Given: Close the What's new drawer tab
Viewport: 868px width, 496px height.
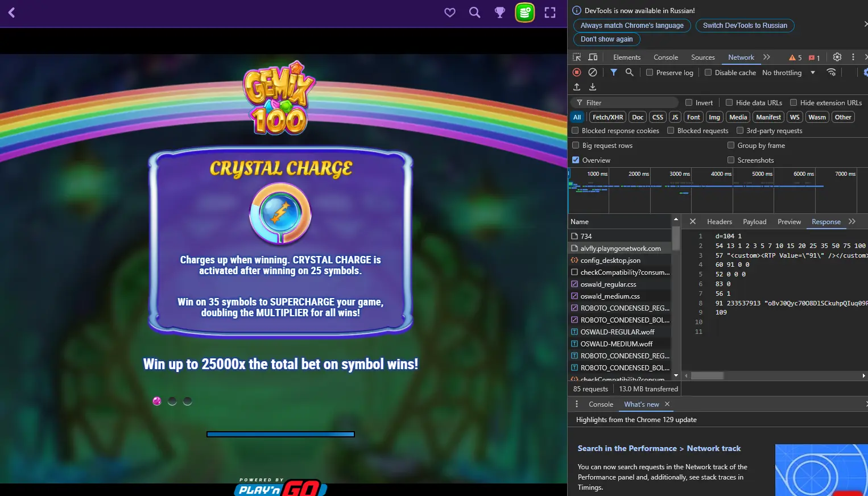Looking at the screenshot, I should pos(667,404).
